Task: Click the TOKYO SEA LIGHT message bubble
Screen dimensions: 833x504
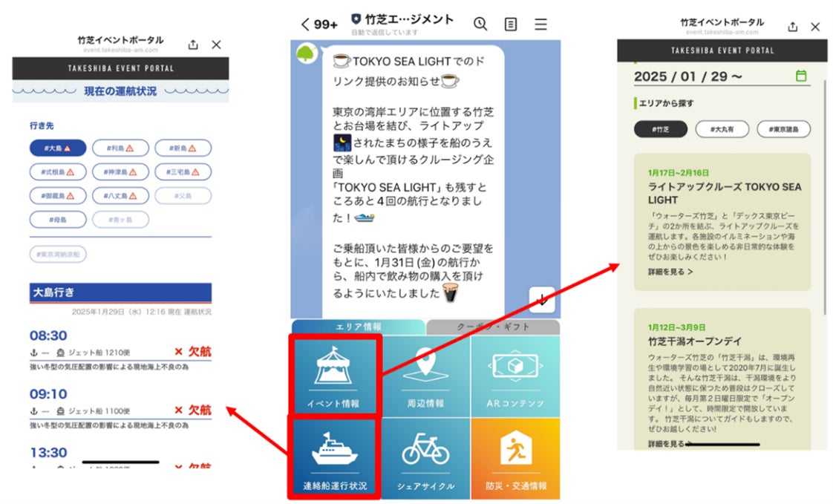Action: (414, 180)
